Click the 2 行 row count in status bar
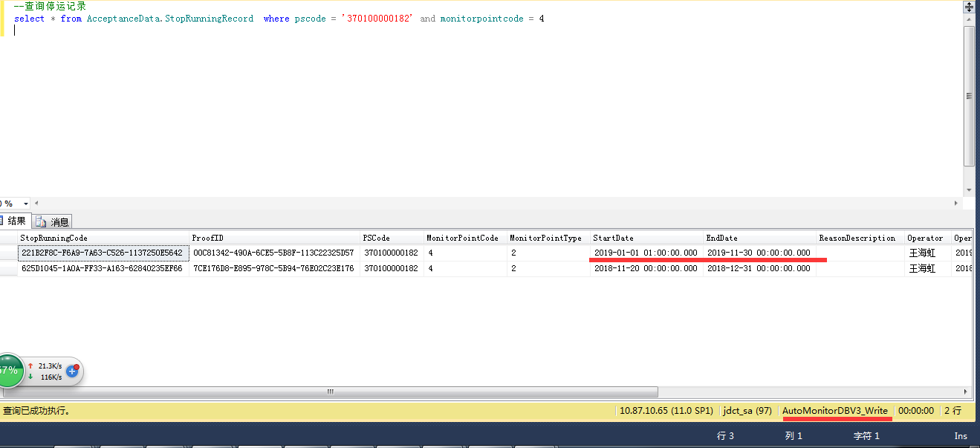Image resolution: width=980 pixels, height=448 pixels. click(953, 410)
